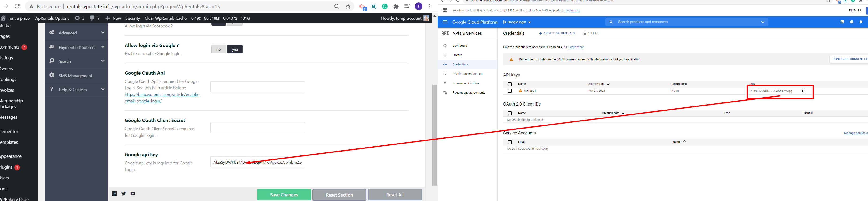The width and height of the screenshot is (868, 201).
Task: Copy API key 1 to clipboard
Action: tap(803, 91)
